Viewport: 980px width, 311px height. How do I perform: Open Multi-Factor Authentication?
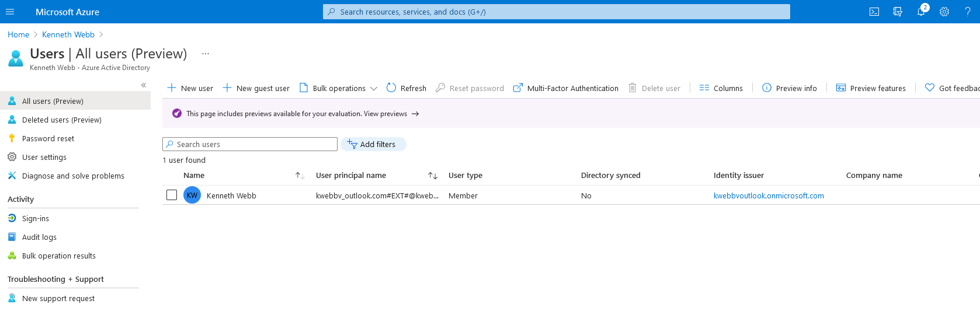[566, 88]
